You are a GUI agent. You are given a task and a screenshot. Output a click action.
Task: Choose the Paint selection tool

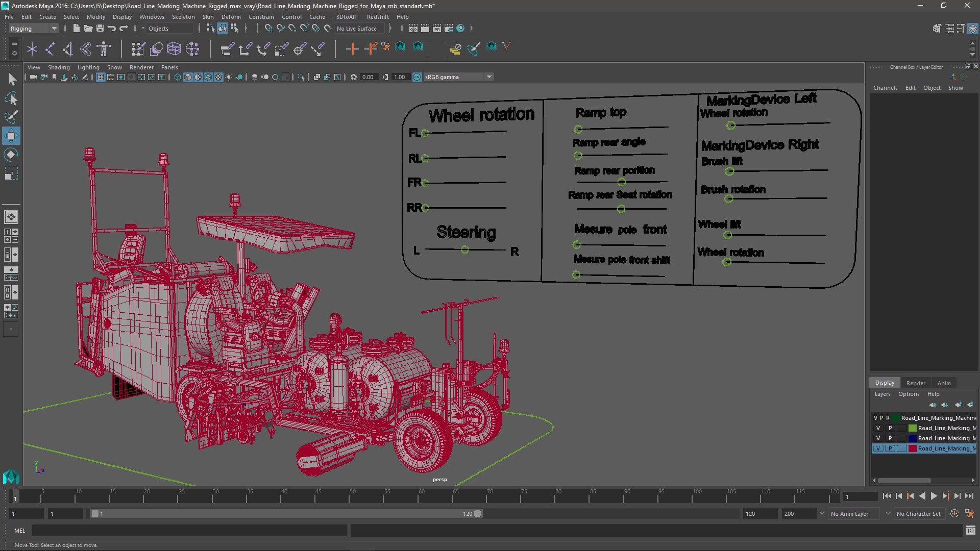11,117
